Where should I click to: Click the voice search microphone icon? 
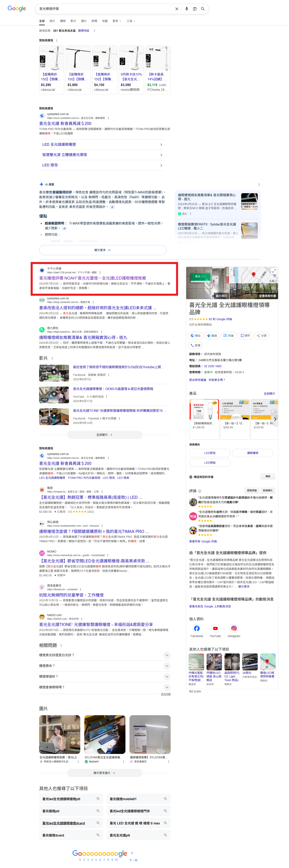pos(187,9)
